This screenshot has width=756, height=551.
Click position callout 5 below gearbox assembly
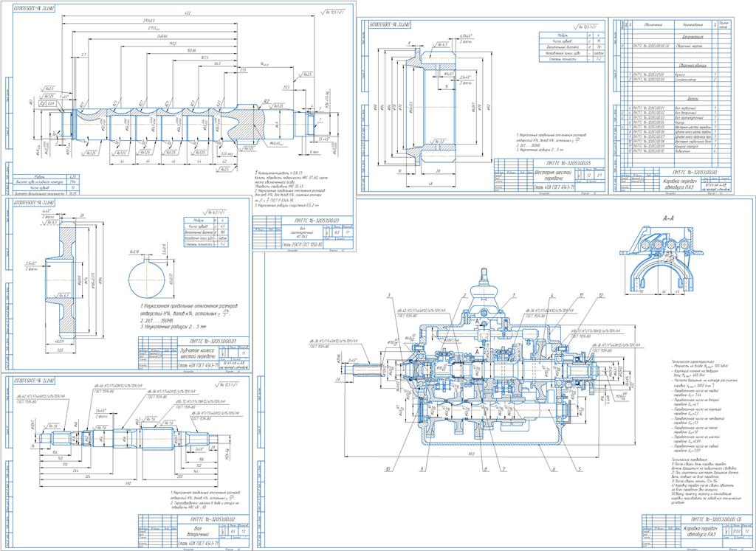click(x=580, y=468)
